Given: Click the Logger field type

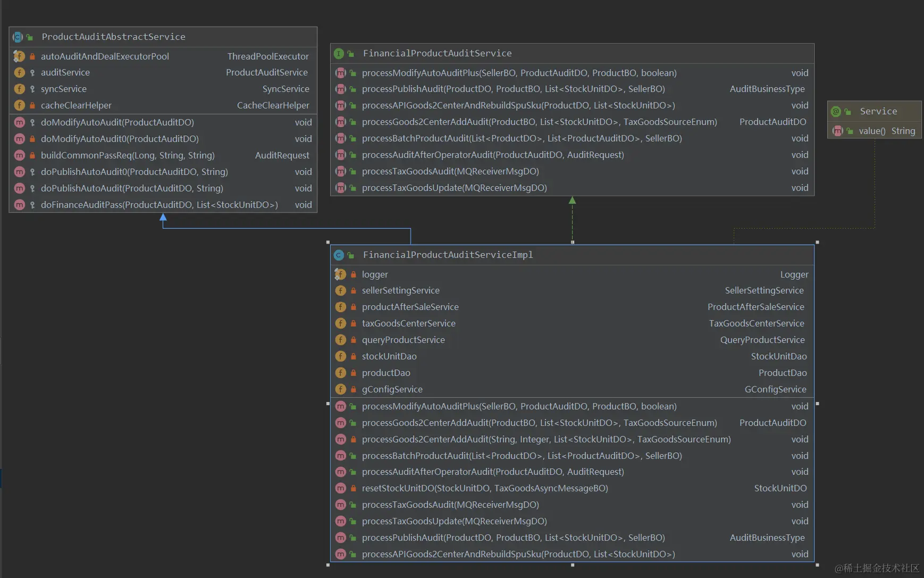Looking at the screenshot, I should pyautogui.click(x=794, y=274).
